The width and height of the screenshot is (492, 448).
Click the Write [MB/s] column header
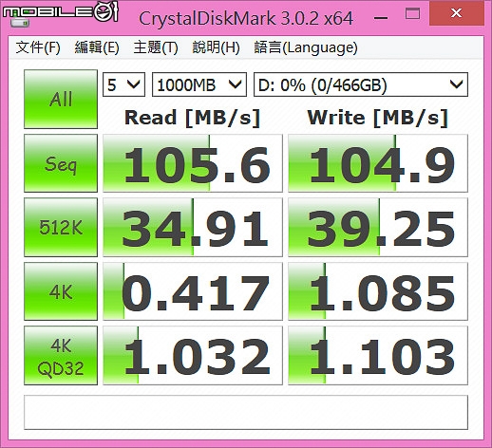[377, 118]
